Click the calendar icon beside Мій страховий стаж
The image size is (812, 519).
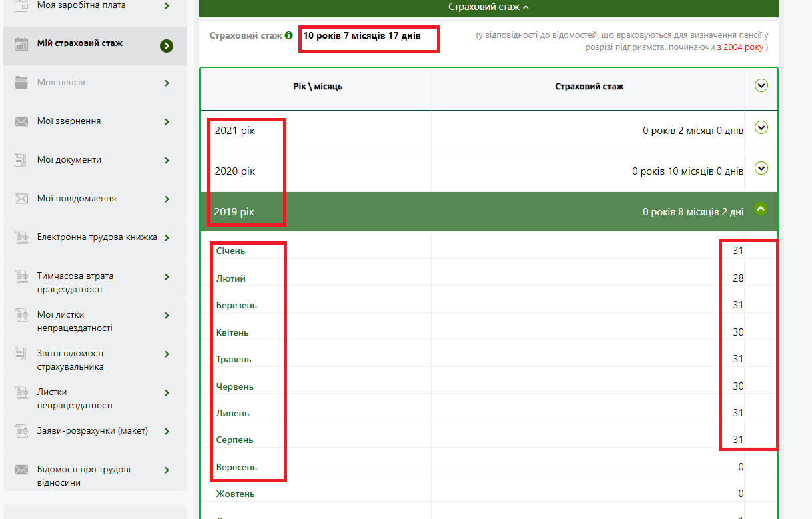click(21, 44)
